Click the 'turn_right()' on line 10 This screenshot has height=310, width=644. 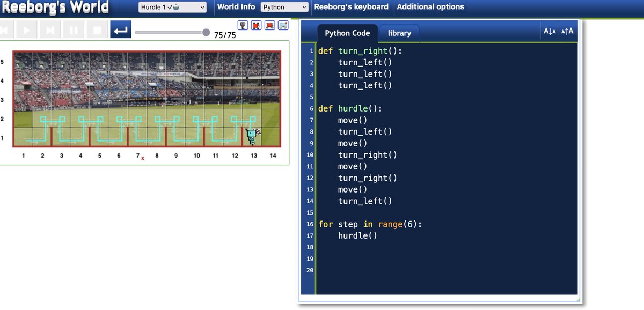tap(368, 155)
